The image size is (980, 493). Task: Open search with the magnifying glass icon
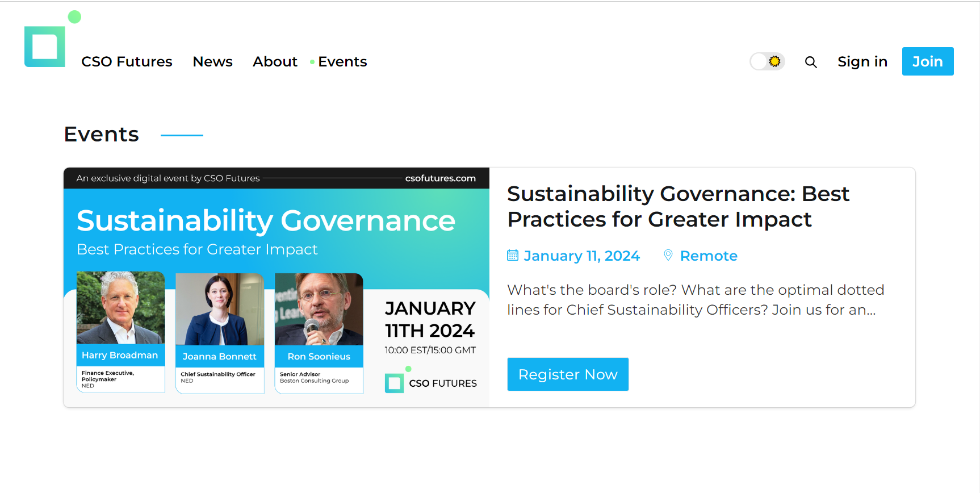pos(811,62)
